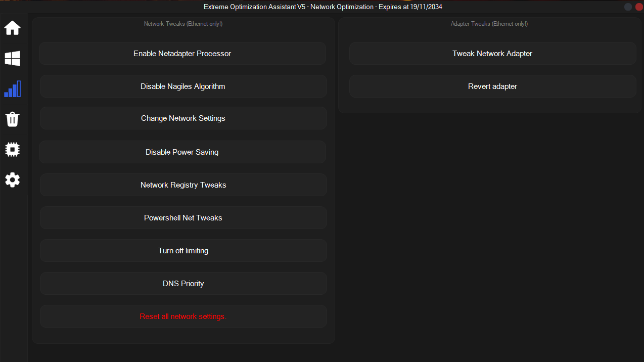
Task: Apply Network Registry Tweaks
Action: [183, 185]
